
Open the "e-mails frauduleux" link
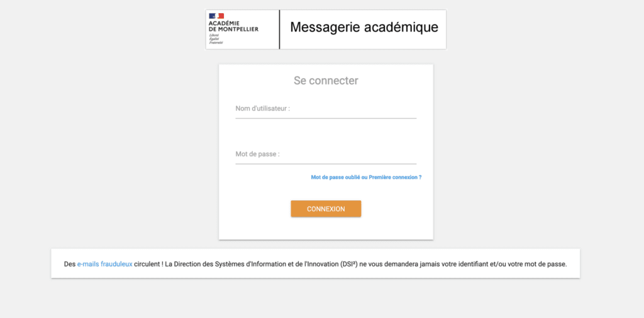pyautogui.click(x=104, y=264)
